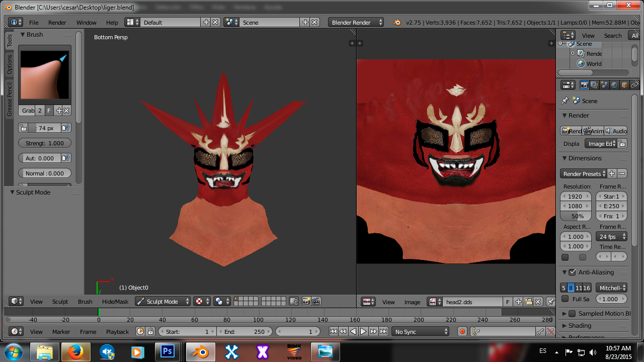Jump to the last frame
This screenshot has height=362, width=644.
click(x=384, y=331)
